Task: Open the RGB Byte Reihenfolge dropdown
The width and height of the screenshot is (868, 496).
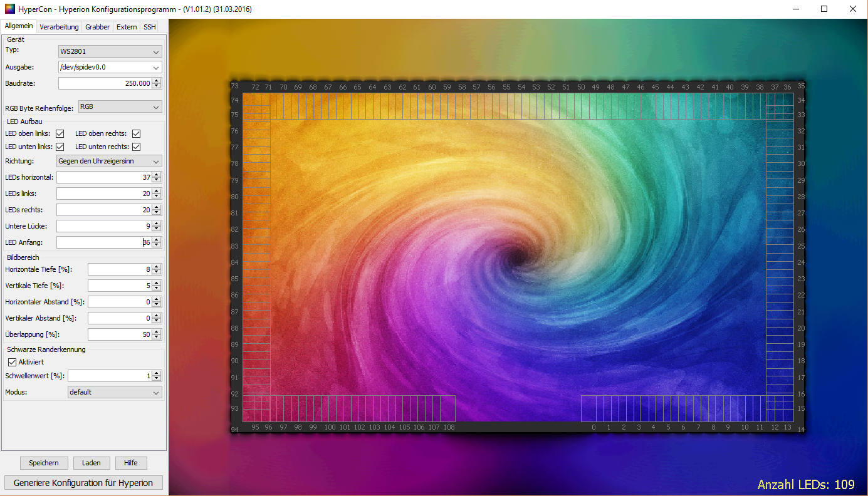Action: coord(120,107)
